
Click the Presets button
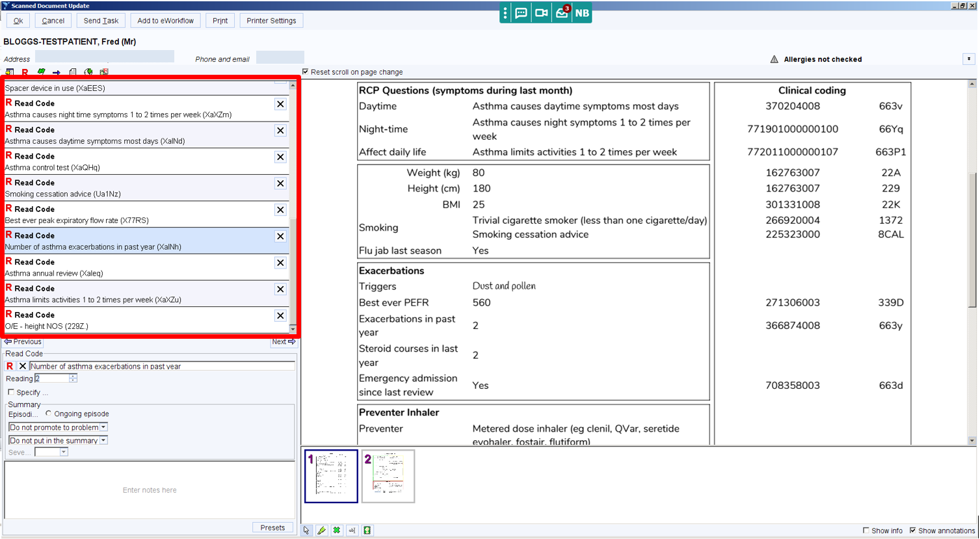[x=272, y=527]
